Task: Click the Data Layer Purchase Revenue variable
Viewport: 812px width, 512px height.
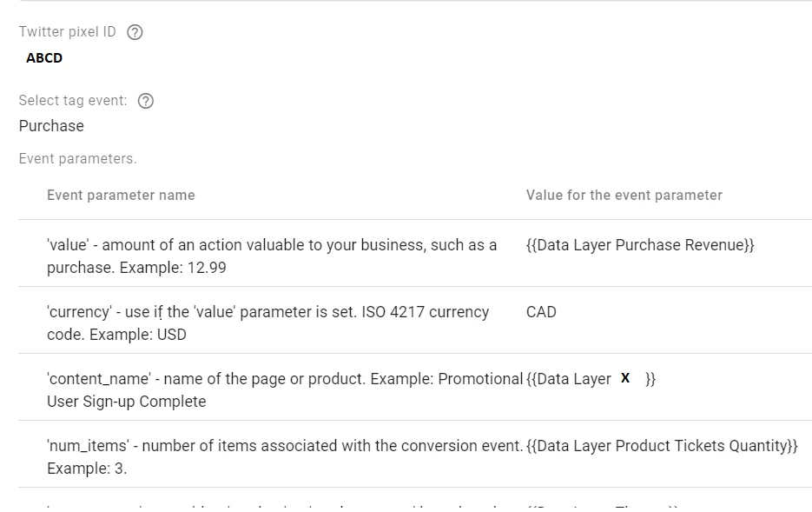Action: pos(640,245)
